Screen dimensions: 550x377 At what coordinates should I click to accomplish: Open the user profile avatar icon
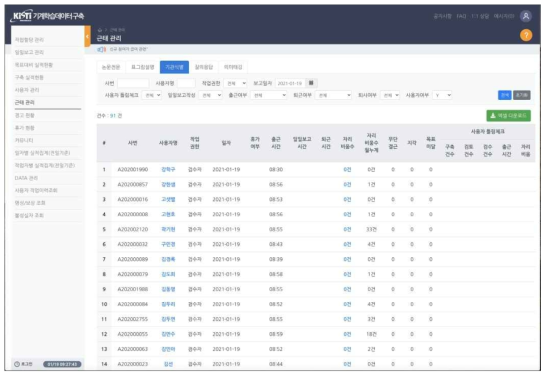click(x=526, y=16)
